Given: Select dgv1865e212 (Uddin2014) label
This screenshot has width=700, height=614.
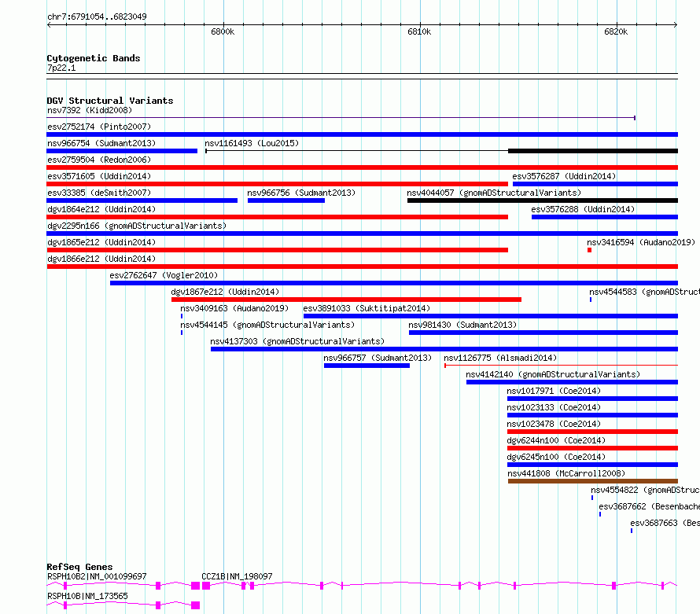Looking at the screenshot, I should tap(101, 242).
